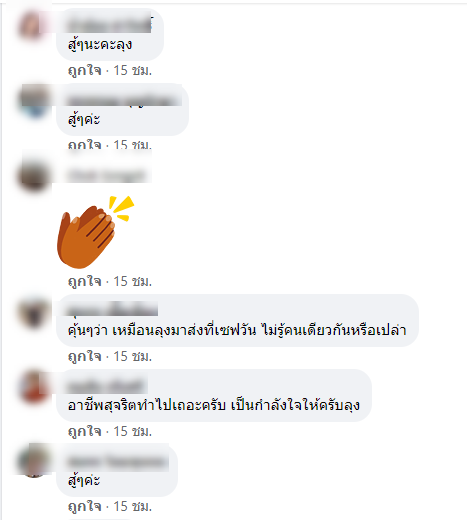Open avatar beside "อาชีพสุจริตทำไปเถอะครับ" comment
Image resolution: width=467 pixels, height=520 pixels.
[34, 387]
